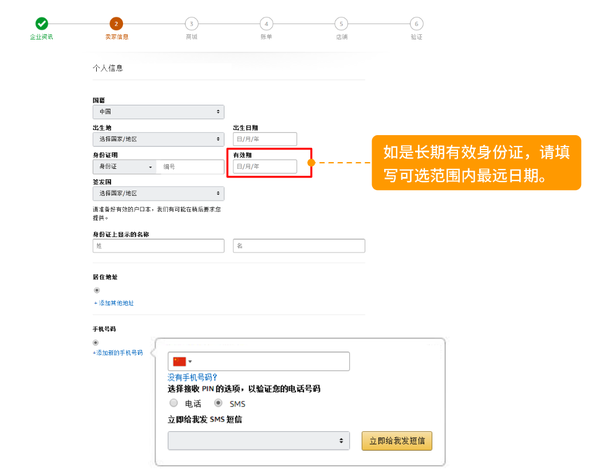Choose the SMS PIN option radio
Screen dimensions: 600x469
click(x=218, y=403)
